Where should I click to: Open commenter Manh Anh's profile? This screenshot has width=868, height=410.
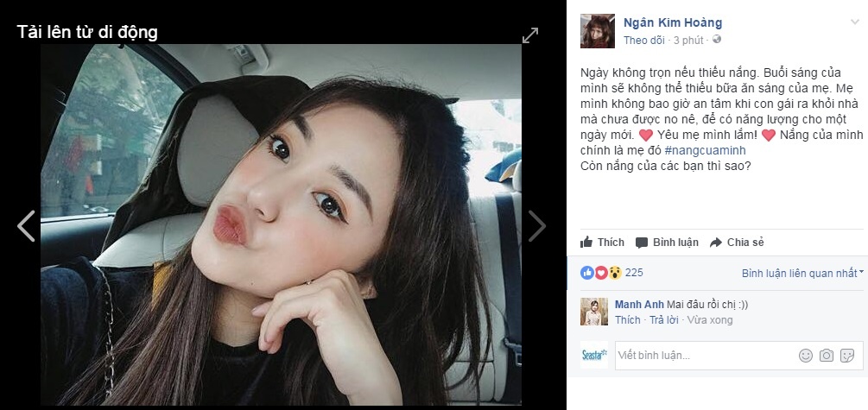coord(639,305)
